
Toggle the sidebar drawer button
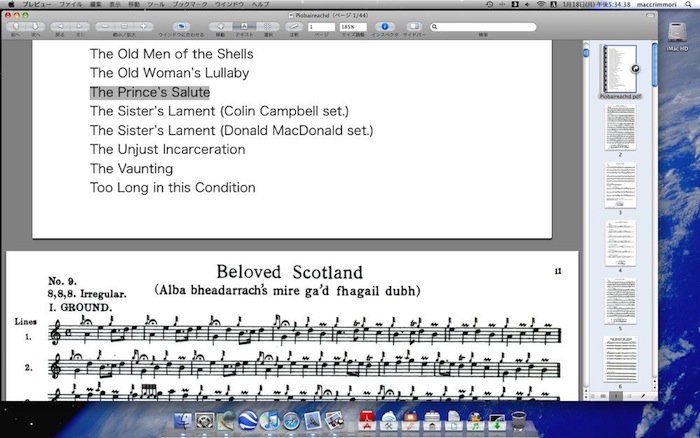(413, 26)
